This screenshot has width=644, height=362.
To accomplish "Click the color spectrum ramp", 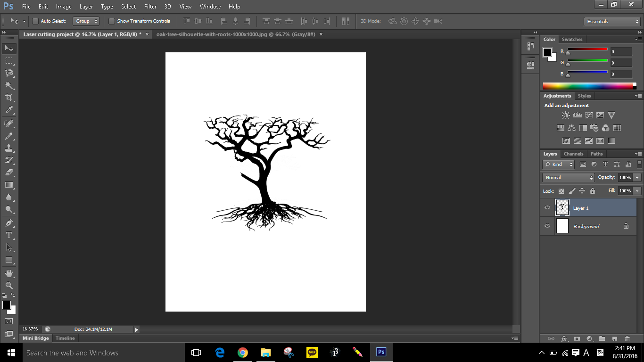I will click(x=587, y=86).
